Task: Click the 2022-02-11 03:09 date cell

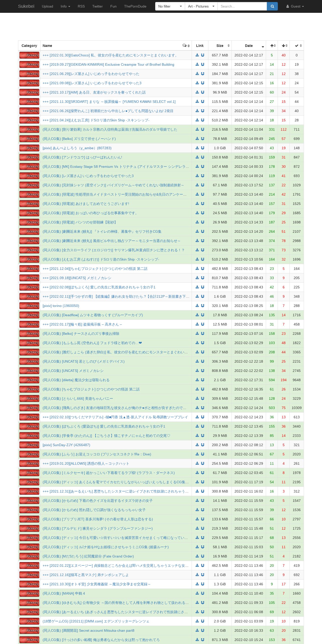Action: coord(249,621)
